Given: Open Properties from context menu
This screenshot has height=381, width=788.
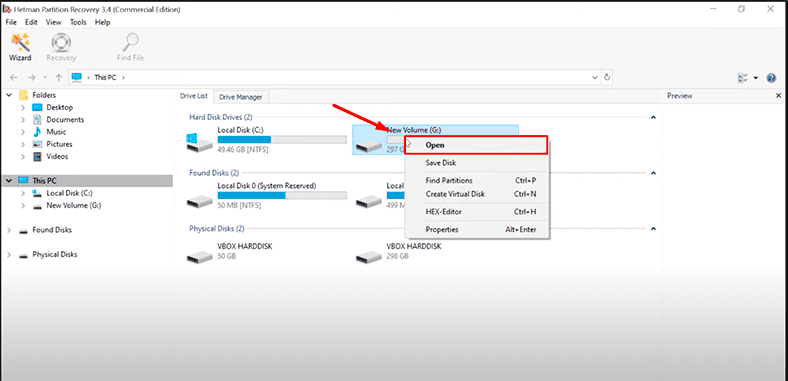Looking at the screenshot, I should pos(476,229).
